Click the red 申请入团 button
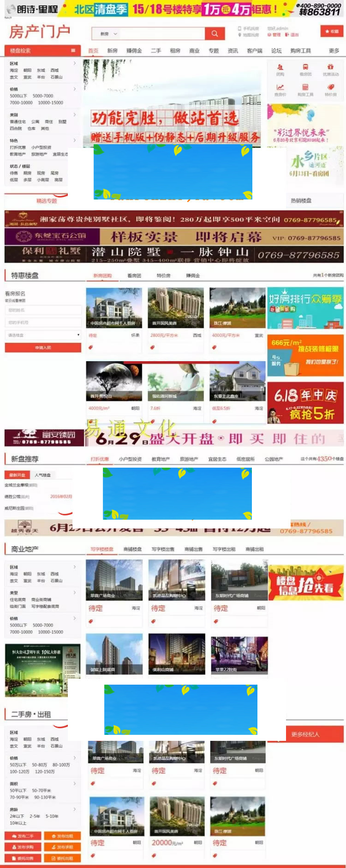Viewport: 346px width, 868px height. point(43,348)
